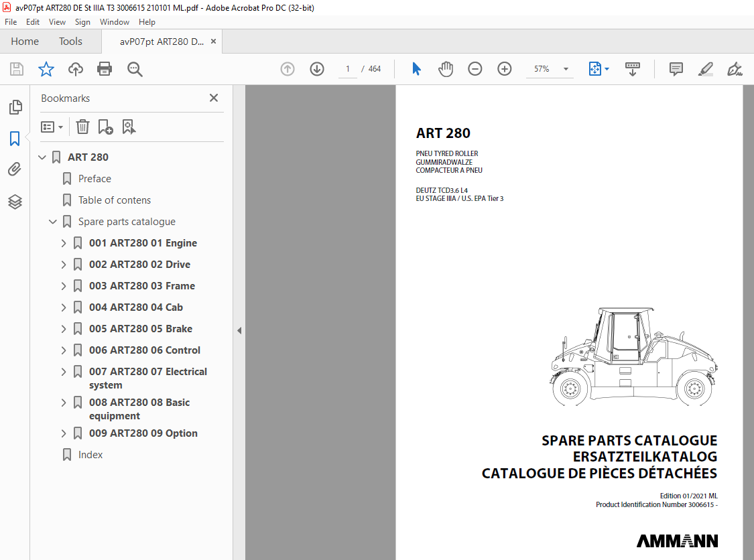Click the Fit page view icon

coord(595,69)
